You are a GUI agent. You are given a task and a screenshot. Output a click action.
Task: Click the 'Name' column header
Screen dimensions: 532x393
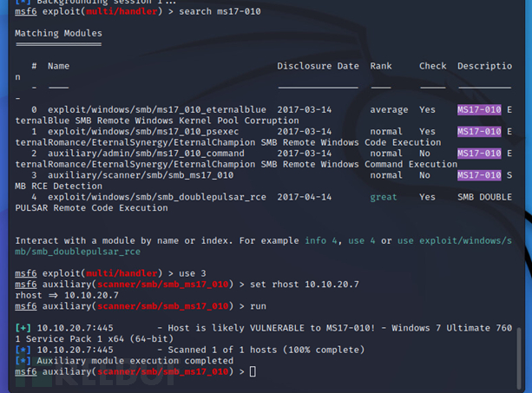coord(58,66)
